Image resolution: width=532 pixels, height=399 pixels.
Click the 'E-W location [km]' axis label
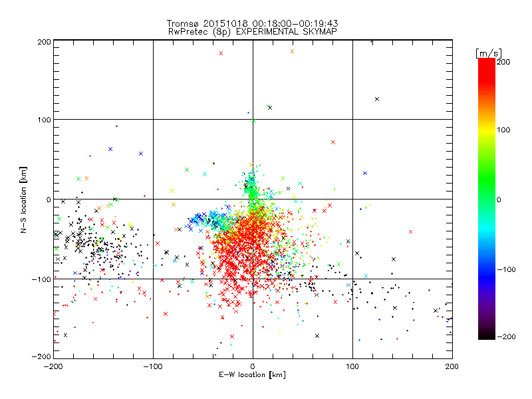click(253, 375)
